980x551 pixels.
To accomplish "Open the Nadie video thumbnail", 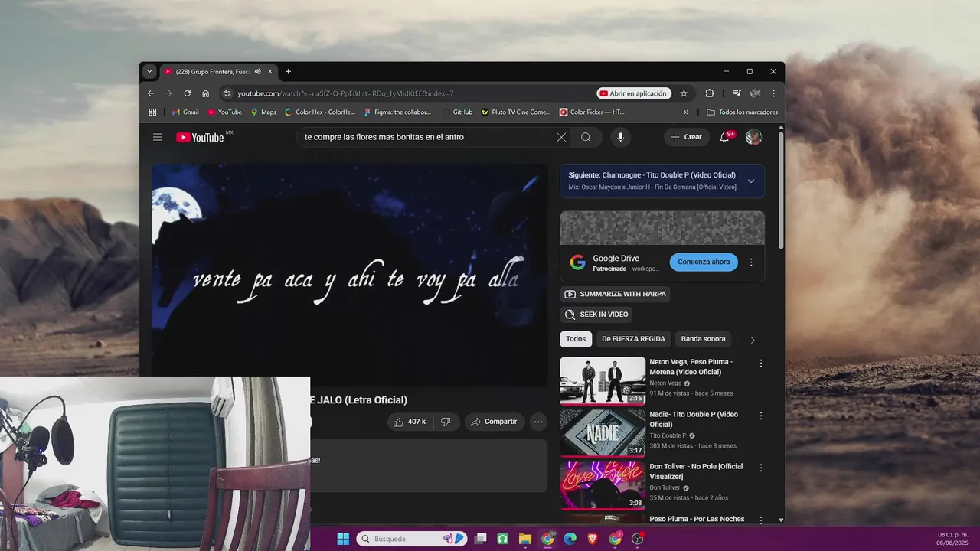I will pyautogui.click(x=603, y=433).
